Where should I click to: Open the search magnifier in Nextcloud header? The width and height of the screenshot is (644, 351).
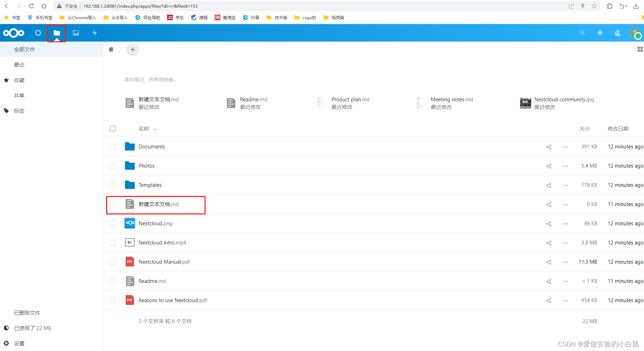582,33
